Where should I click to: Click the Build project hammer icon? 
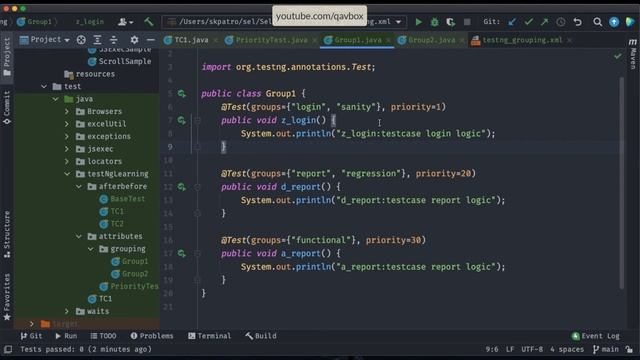(x=149, y=22)
